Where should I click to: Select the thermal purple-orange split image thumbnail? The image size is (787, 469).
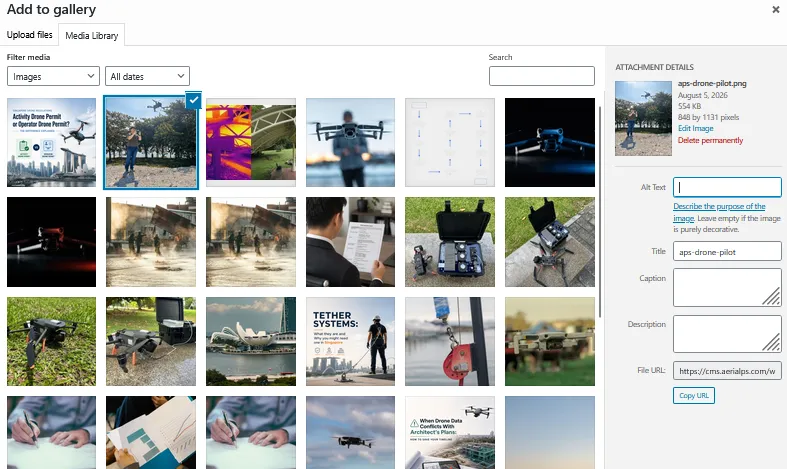pos(251,142)
